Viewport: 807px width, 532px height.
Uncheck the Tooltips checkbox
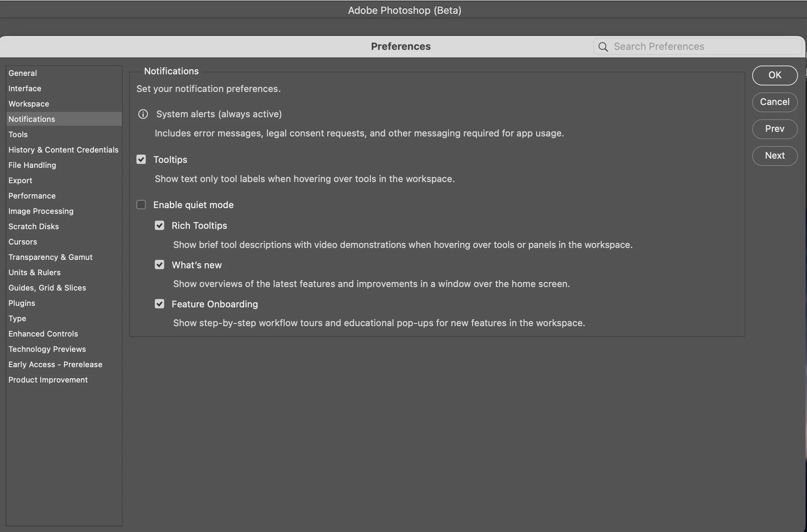(141, 159)
